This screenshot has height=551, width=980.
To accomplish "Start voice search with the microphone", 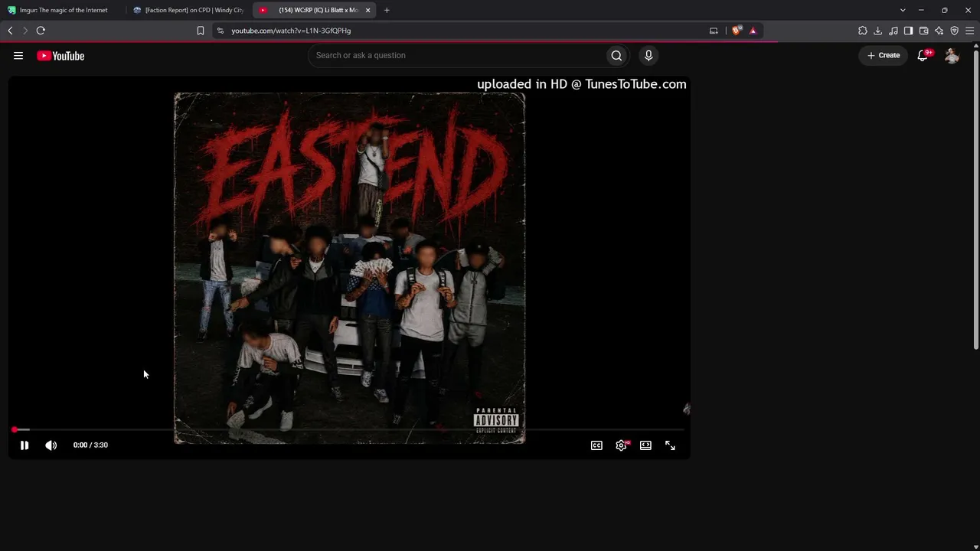I will (648, 55).
